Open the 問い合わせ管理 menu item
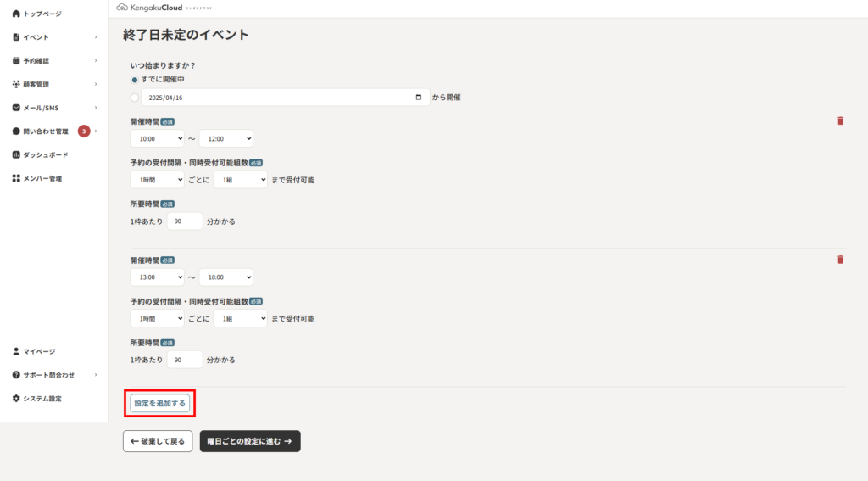The width and height of the screenshot is (868, 481). [x=54, y=131]
